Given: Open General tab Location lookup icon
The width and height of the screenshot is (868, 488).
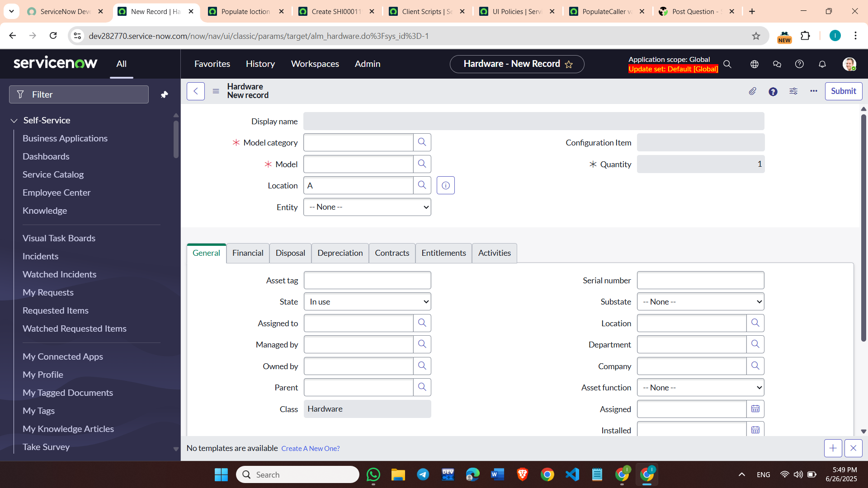Looking at the screenshot, I should pos(755,323).
